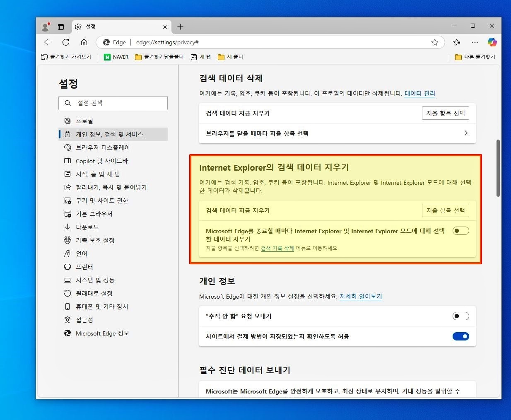The image size is (511, 420).
Task: Click 데이터 관리 link
Action: (420, 94)
